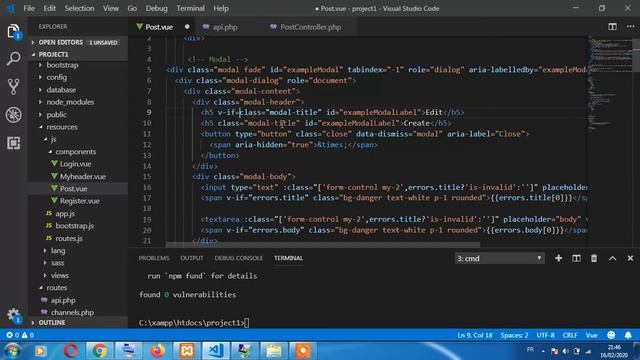Change line endings via CRLF

[570, 335]
